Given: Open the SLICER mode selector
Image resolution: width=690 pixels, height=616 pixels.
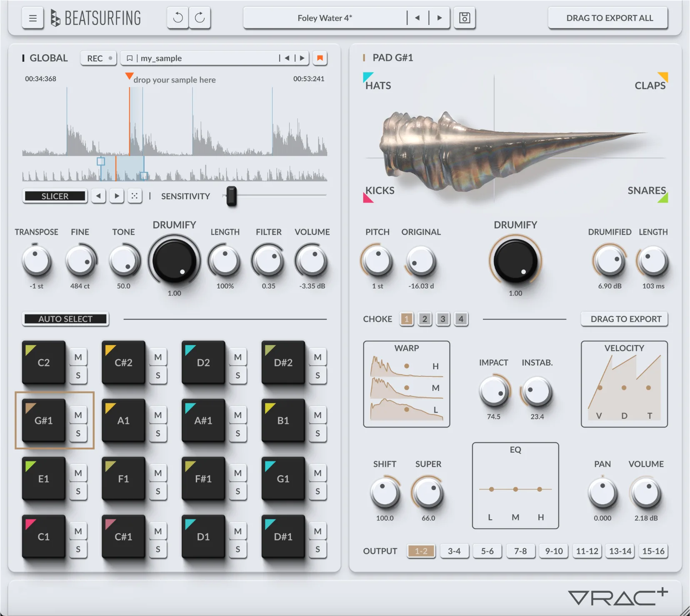Looking at the screenshot, I should 55,196.
